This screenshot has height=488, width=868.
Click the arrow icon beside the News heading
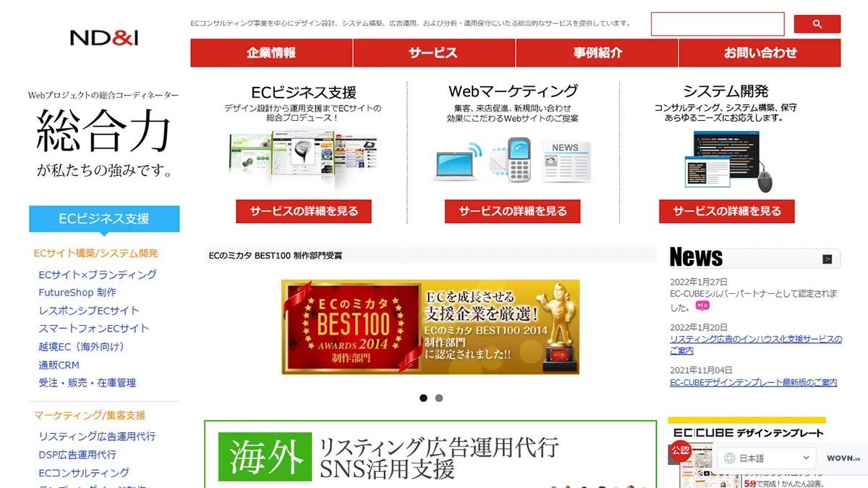[x=826, y=258]
